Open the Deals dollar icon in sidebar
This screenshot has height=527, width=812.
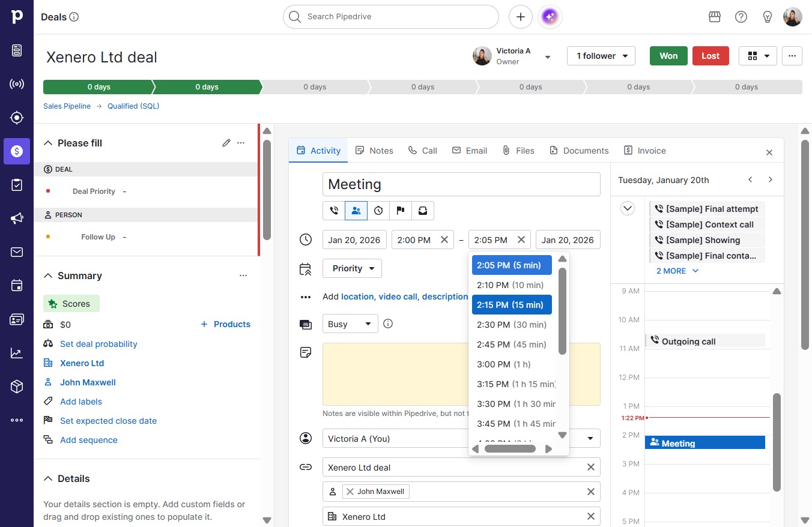(x=17, y=151)
